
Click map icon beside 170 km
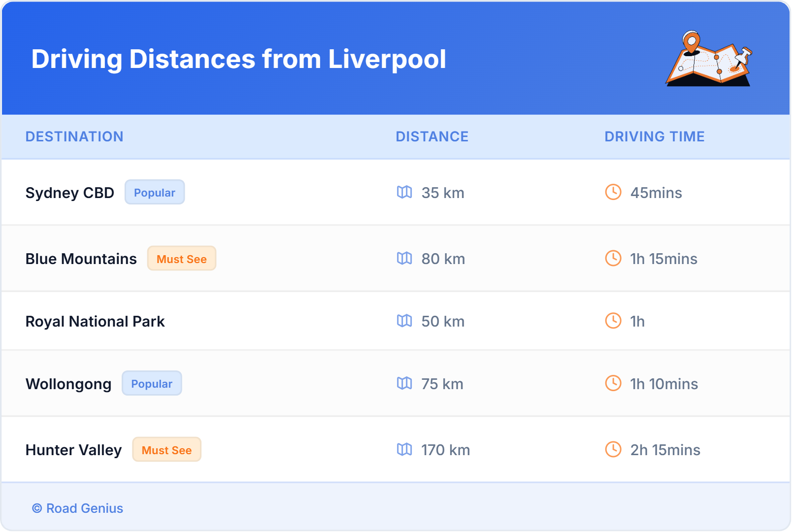tap(404, 449)
